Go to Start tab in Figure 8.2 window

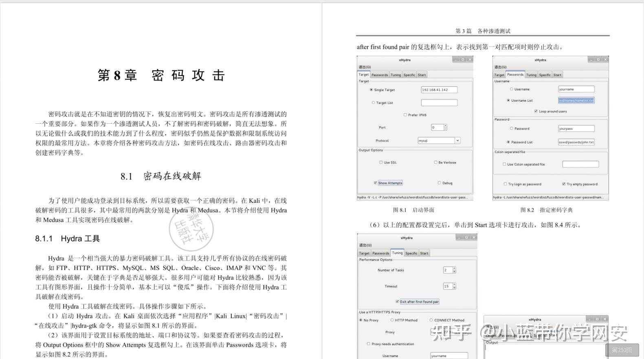[x=557, y=75]
